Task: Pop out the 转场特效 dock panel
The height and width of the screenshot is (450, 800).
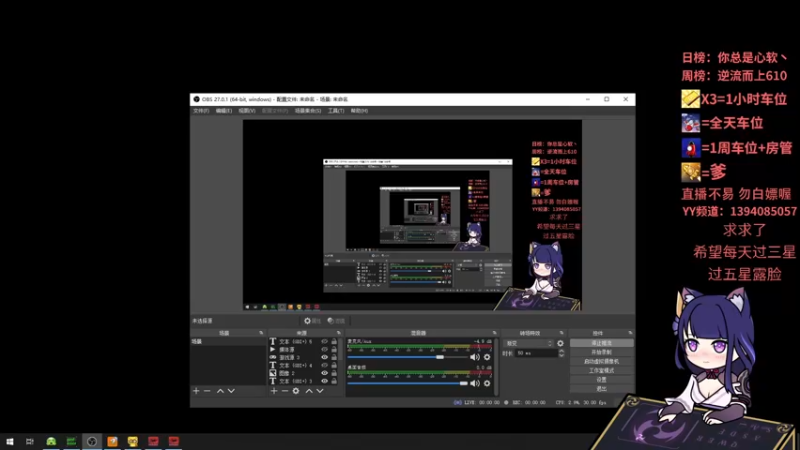Action: click(x=562, y=333)
